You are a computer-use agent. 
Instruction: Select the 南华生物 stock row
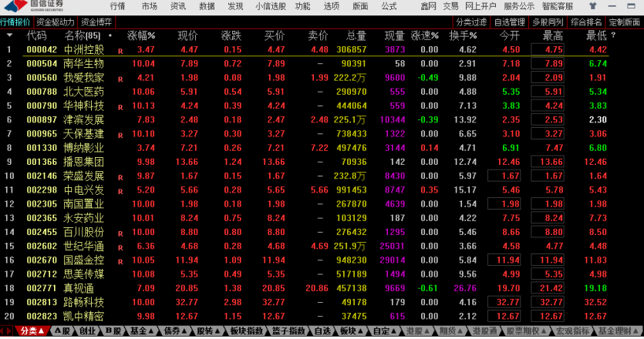pos(304,64)
